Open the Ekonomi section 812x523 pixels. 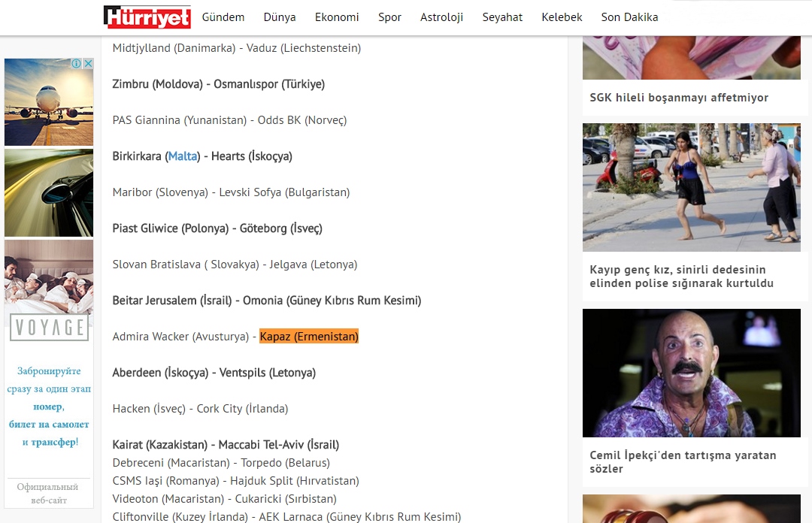(x=337, y=17)
